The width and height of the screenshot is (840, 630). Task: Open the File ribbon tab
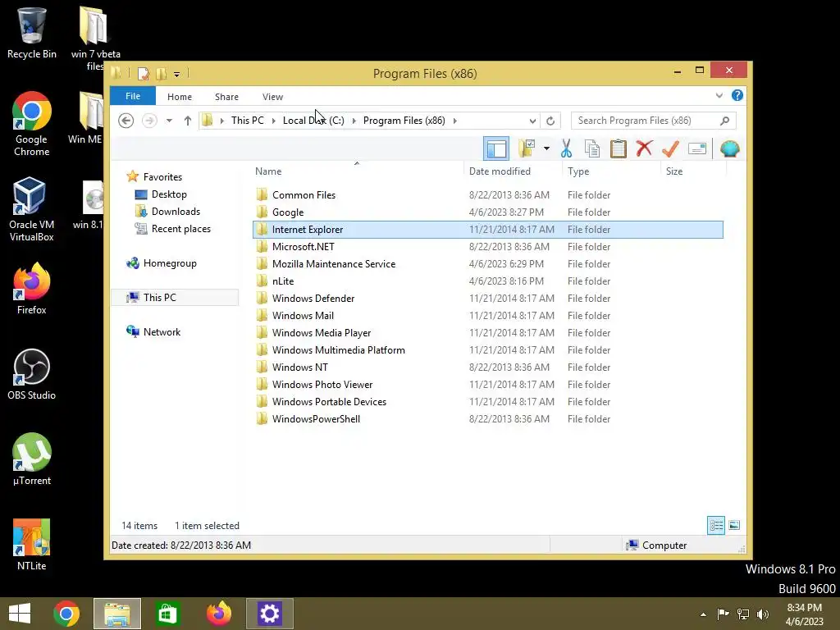click(133, 96)
